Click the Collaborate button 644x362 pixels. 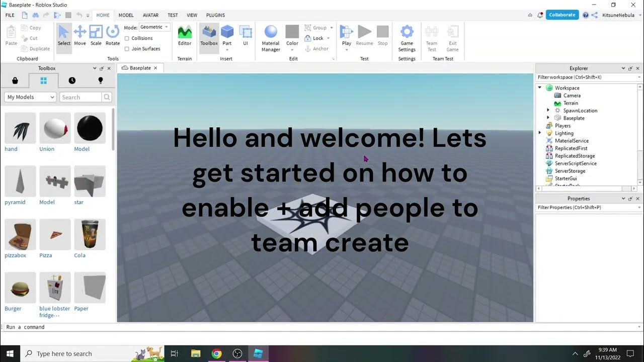tap(562, 15)
